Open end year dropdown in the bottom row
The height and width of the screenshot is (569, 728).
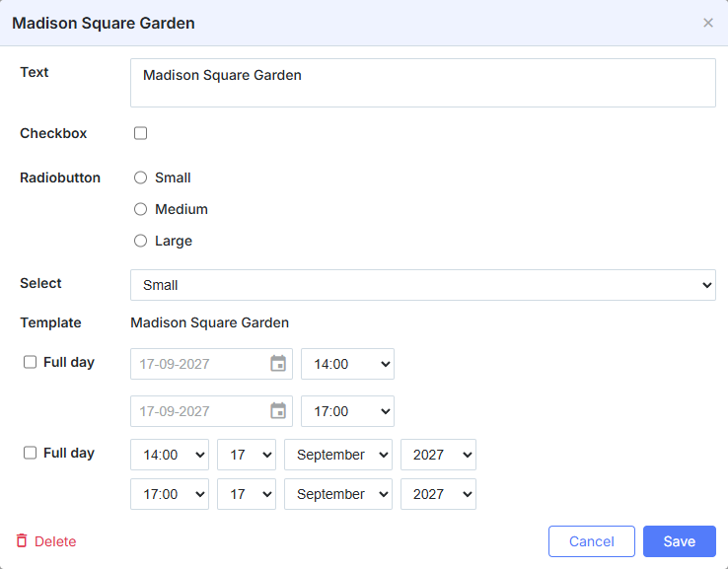click(x=438, y=494)
